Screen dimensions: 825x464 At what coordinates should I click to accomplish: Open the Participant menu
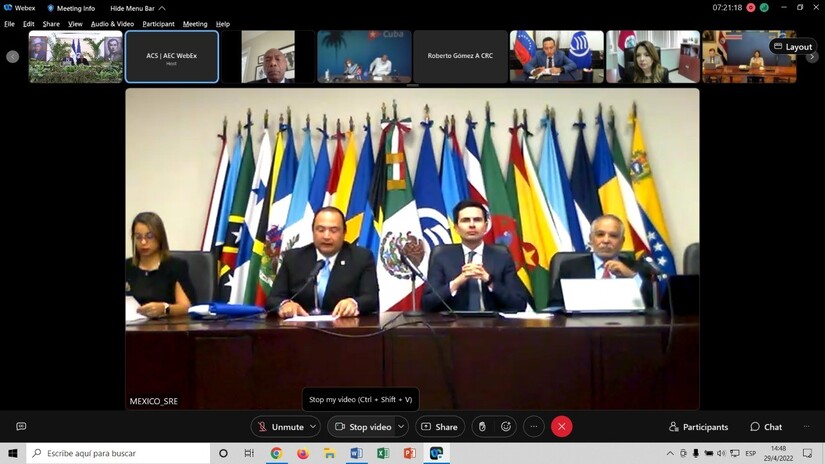pos(158,24)
